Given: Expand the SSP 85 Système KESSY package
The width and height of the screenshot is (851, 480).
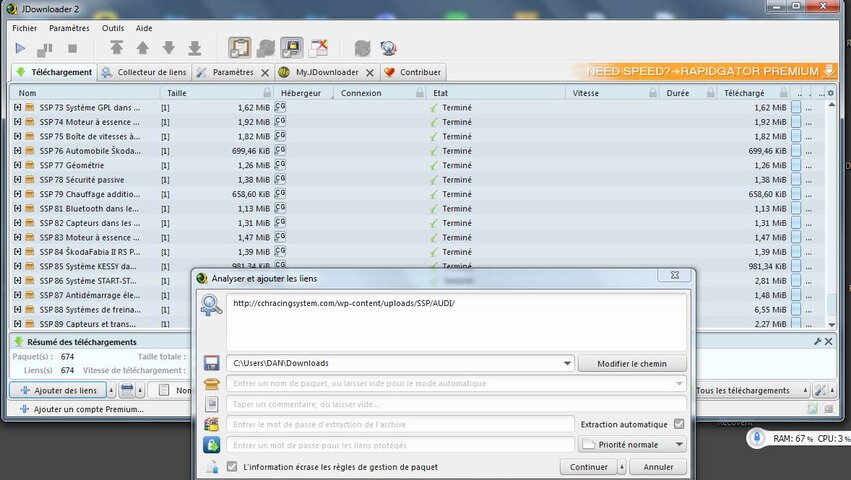Looking at the screenshot, I should click(17, 266).
